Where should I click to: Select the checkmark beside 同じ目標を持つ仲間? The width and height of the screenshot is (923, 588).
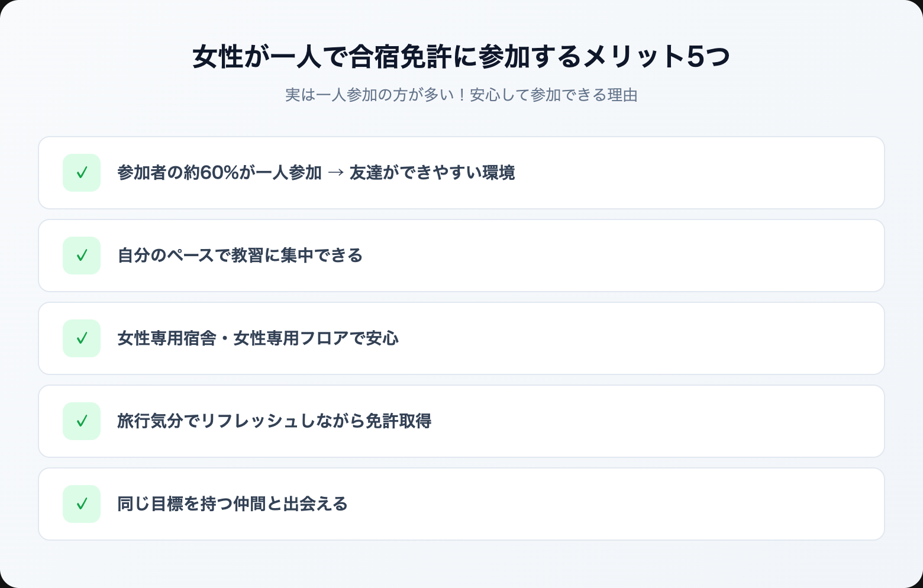coord(82,504)
